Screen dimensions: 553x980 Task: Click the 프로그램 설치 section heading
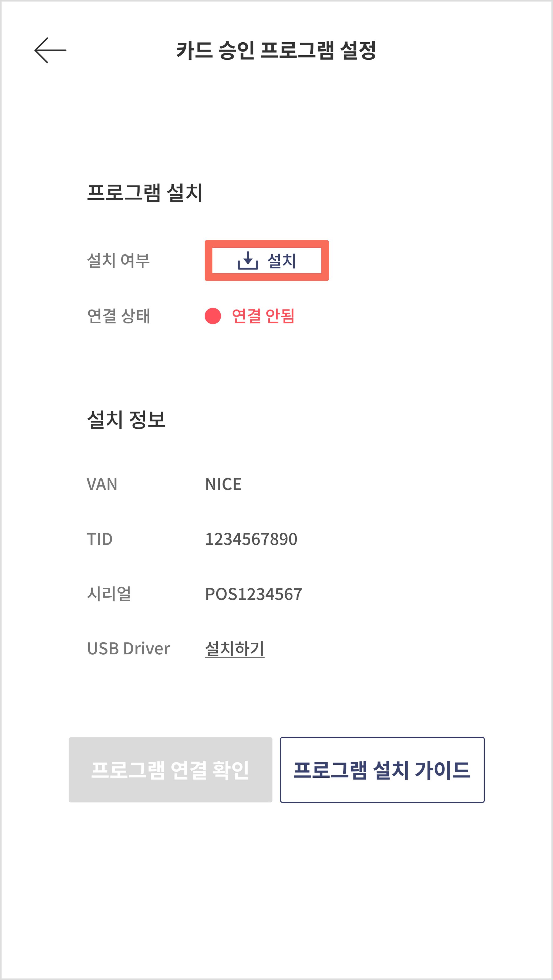(x=145, y=192)
